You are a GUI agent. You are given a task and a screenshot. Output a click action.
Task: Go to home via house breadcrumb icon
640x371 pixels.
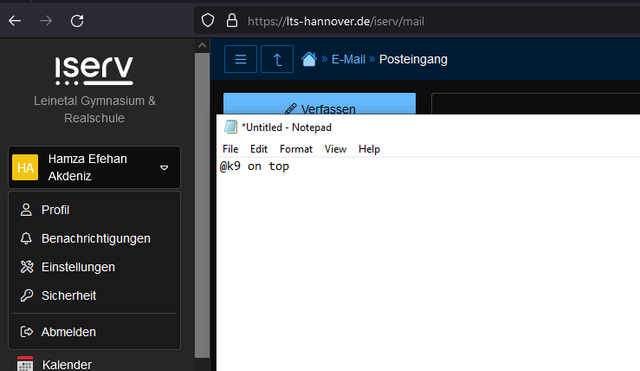pos(309,59)
